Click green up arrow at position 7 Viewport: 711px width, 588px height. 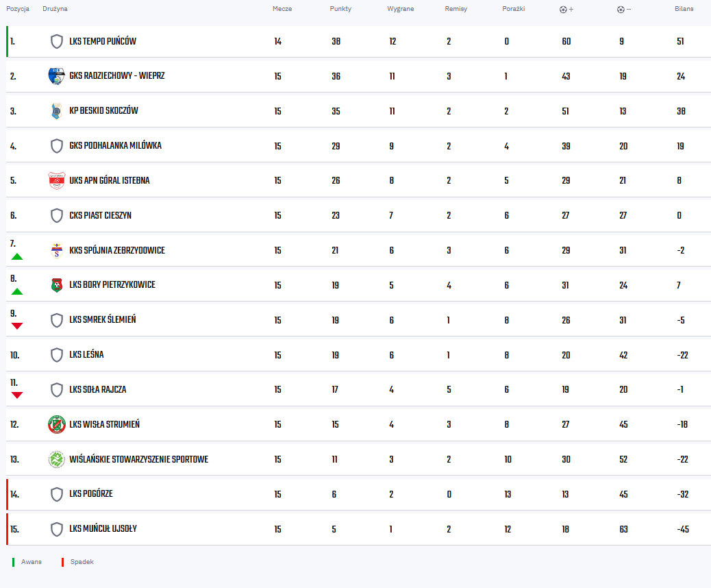pyautogui.click(x=17, y=256)
